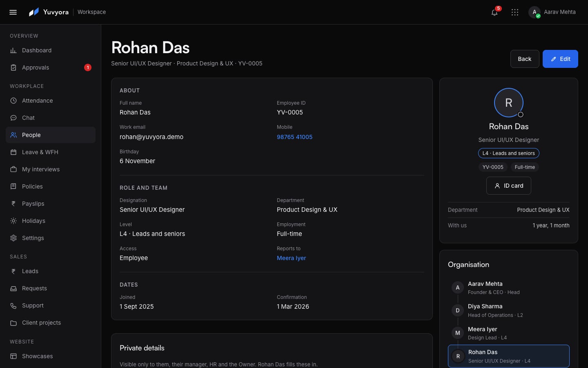Call mobile number 98765 41005
588x368 pixels.
click(x=294, y=137)
